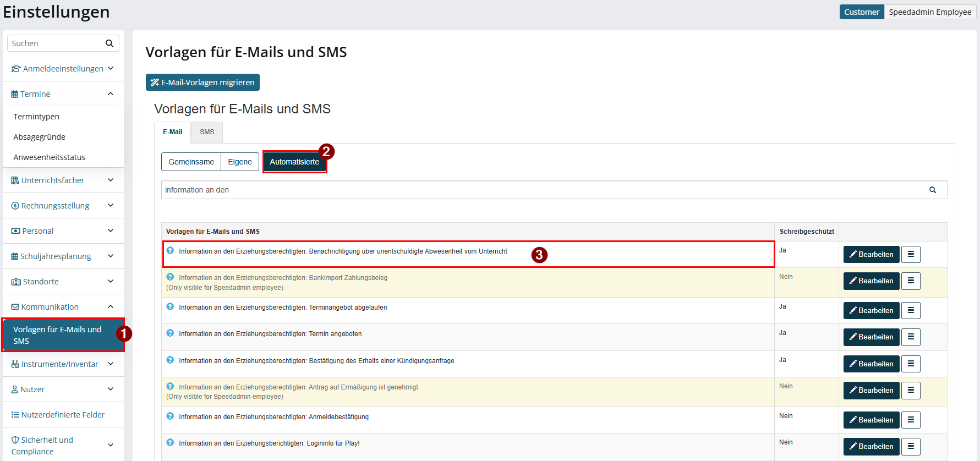Click E-Mail-Vorlagen migrieren button
The height and width of the screenshot is (461, 980).
coord(202,83)
